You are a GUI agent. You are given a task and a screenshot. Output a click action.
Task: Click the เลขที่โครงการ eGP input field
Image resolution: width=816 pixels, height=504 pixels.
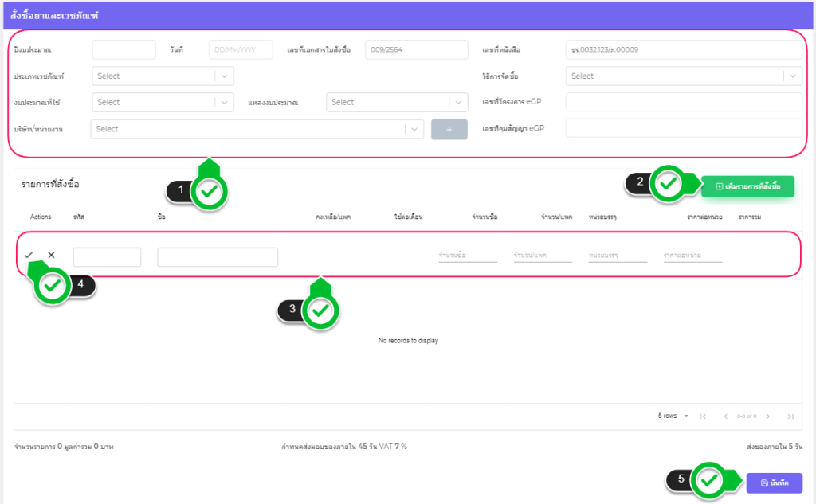684,102
